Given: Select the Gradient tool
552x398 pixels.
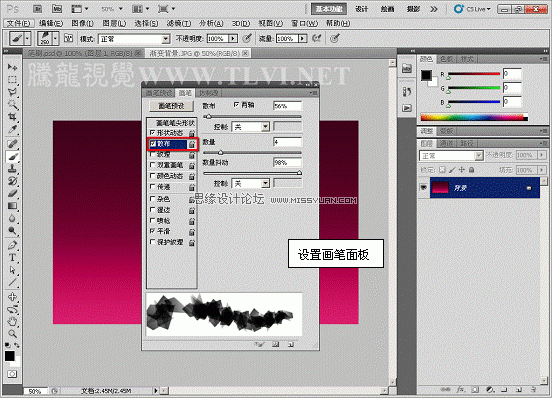Looking at the screenshot, I should [12, 206].
